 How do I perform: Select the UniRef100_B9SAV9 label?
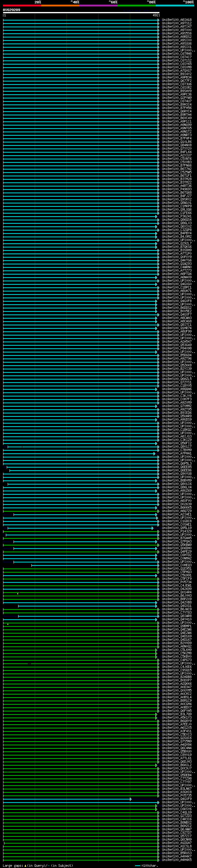pyautogui.click(x=177, y=91)
